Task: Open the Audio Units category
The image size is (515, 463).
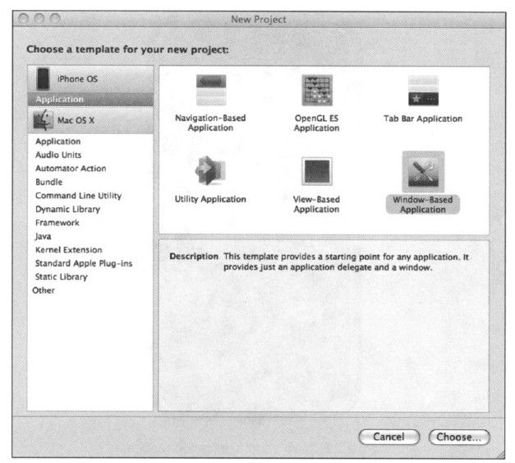Action: (58, 155)
